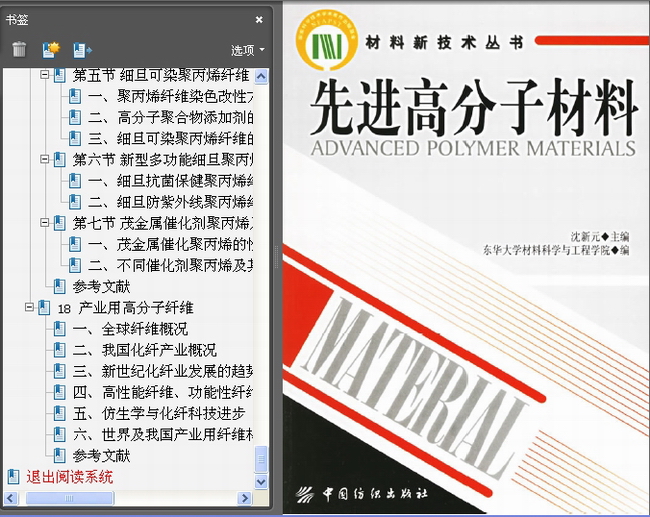Click bookmark icon beside 第六节 新型多功能细旦
650x517 pixels.
click(60, 160)
